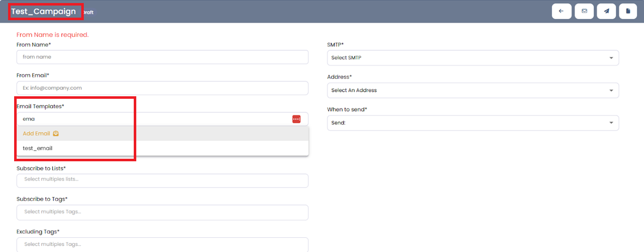
Task: Click the envelope icon beside Add Email
Action: coord(56,134)
